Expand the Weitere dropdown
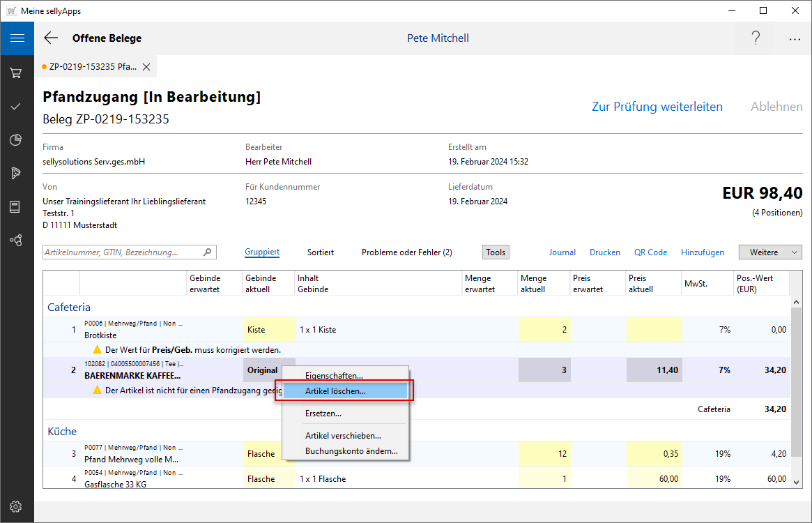The width and height of the screenshot is (812, 523). [770, 252]
